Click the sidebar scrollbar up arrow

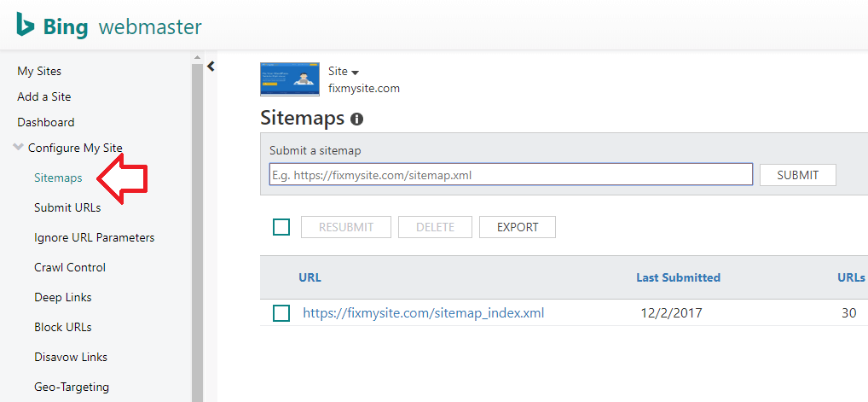[x=198, y=57]
